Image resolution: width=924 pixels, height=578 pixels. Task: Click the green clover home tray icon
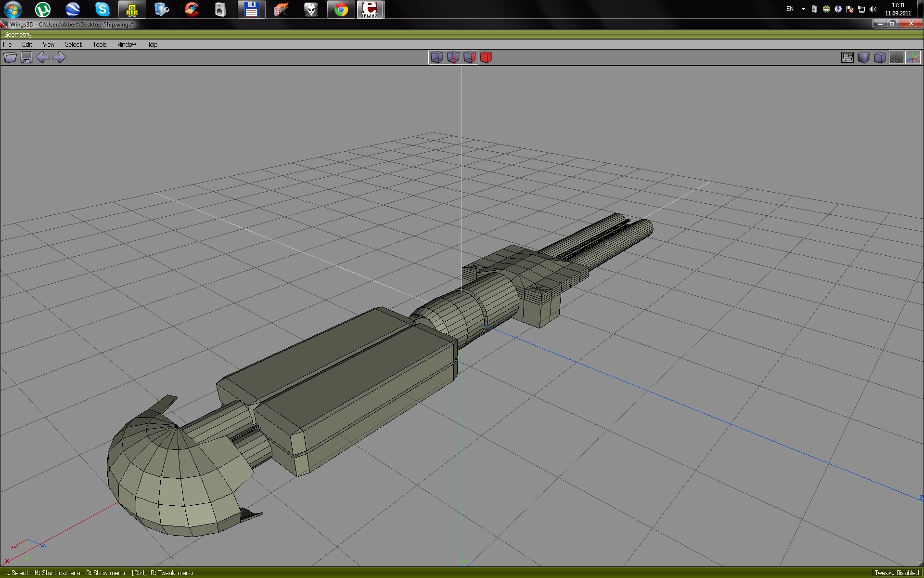coord(826,9)
